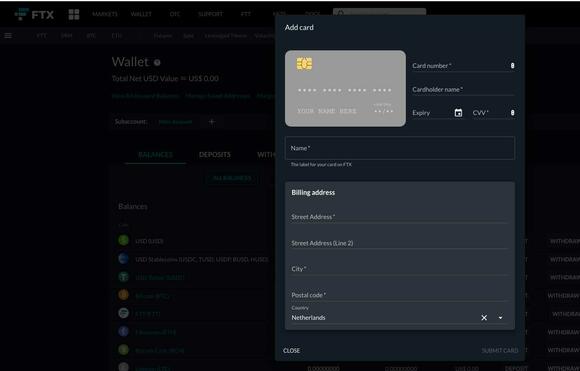
Task: Switch to the BALANCES tab
Action: [155, 155]
